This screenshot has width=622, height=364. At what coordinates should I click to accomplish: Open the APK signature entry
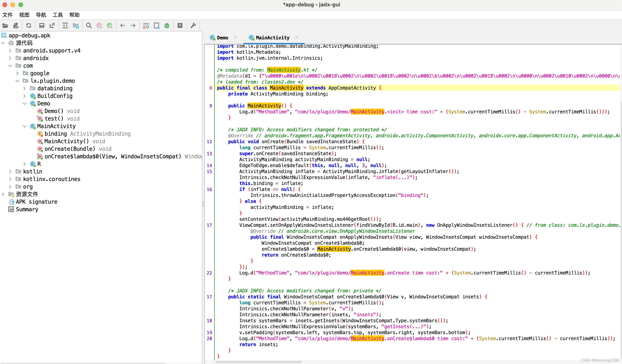point(36,202)
